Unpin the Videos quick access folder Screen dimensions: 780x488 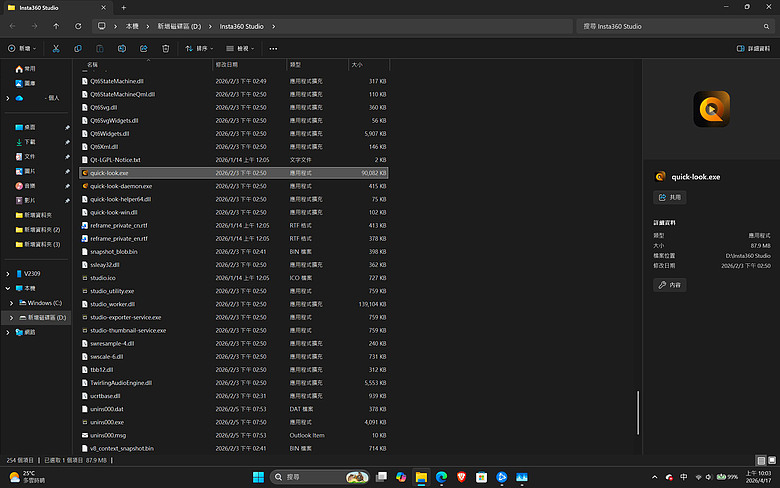pyautogui.click(x=67, y=200)
